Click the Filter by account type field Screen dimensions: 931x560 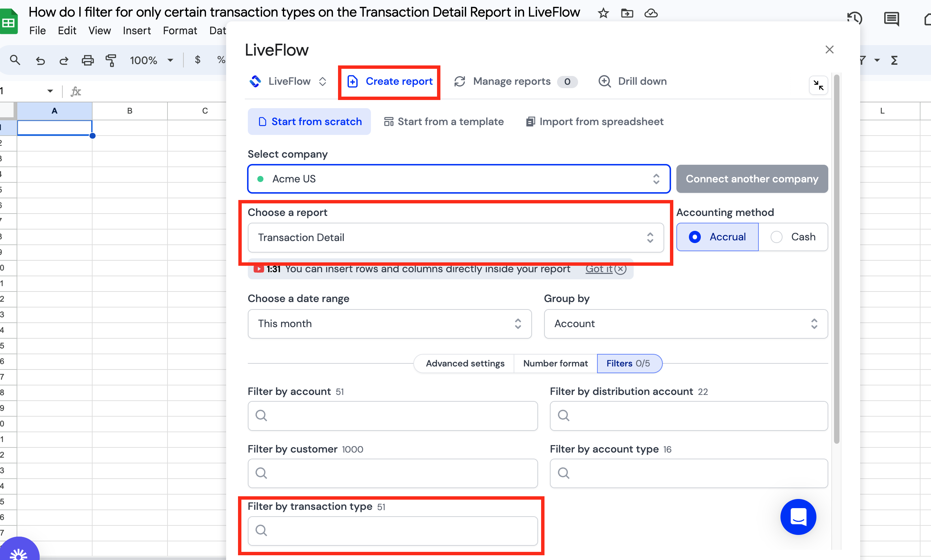(x=689, y=473)
